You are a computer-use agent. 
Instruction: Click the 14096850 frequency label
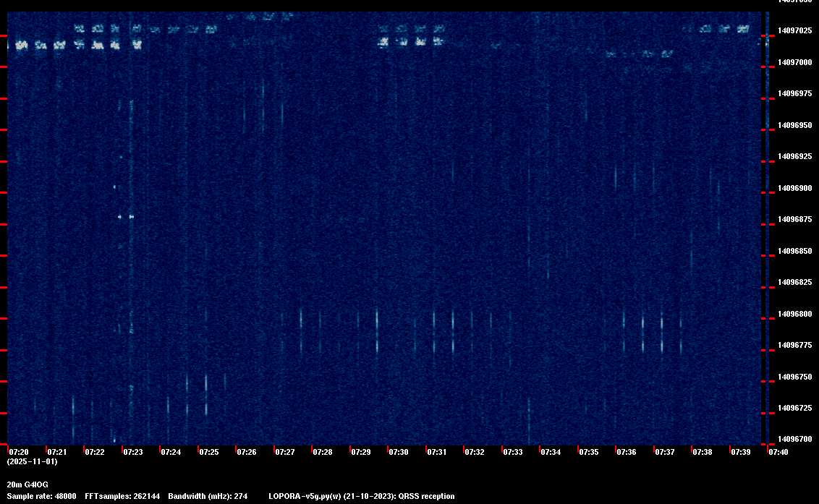pos(794,251)
